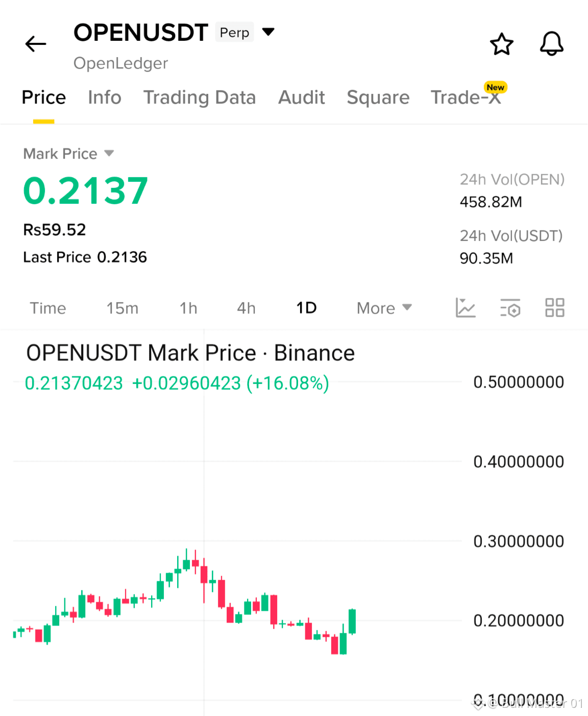The height and width of the screenshot is (716, 588).
Task: Tap the 0.2137 mark price value
Action: tap(86, 190)
